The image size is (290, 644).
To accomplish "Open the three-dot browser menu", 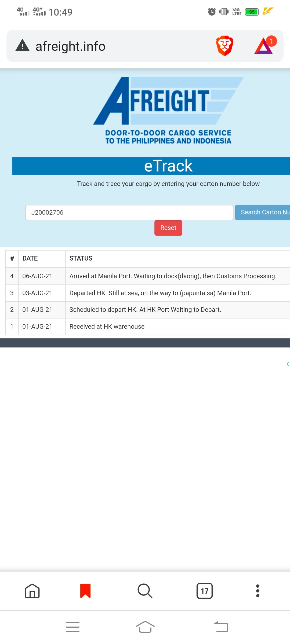I will [x=258, y=591].
